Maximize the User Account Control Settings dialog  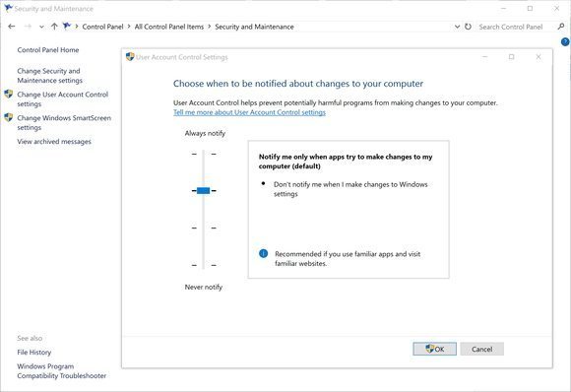(512, 57)
